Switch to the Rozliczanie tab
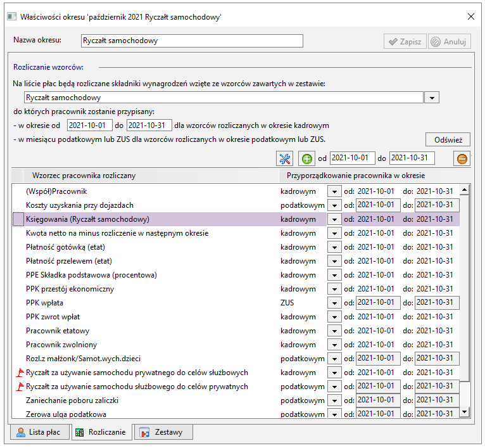Screen dimensions: 485x448 (101, 432)
